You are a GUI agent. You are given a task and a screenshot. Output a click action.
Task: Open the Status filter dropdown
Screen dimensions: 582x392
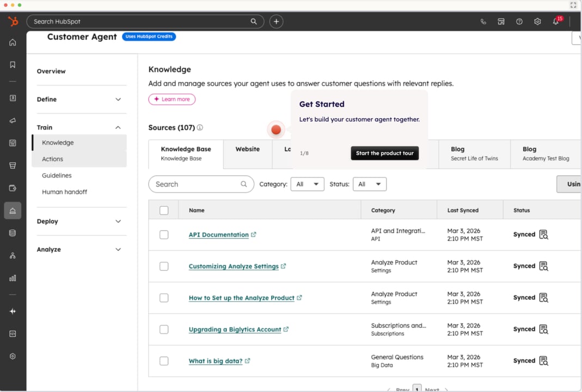coord(369,184)
